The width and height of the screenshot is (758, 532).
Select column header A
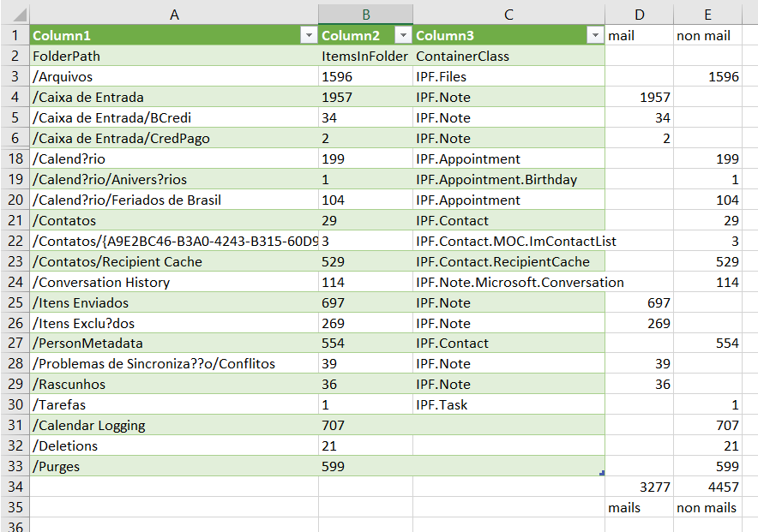pos(174,15)
